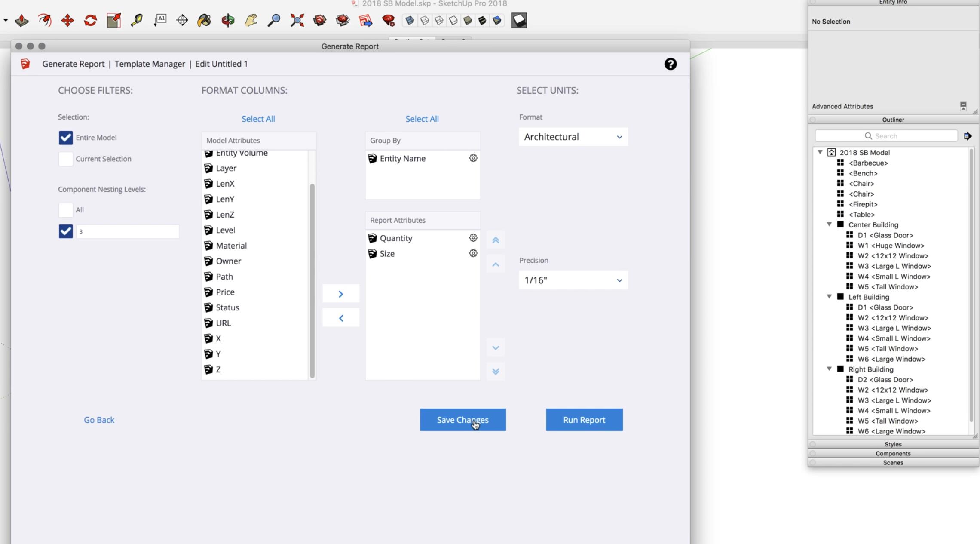Image resolution: width=980 pixels, height=544 pixels.
Task: Open the Precision 1/16" dropdown
Action: pyautogui.click(x=573, y=280)
